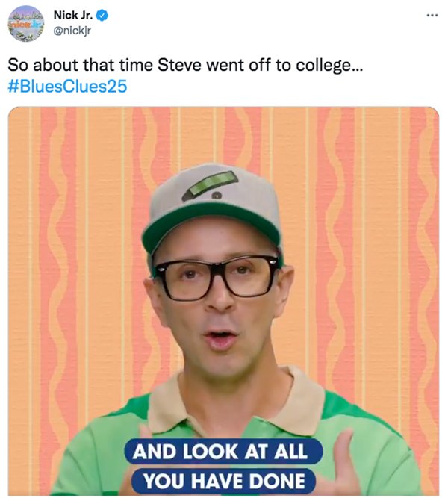Screen dimensions: 448x498
Task: Open the #BluesClues25 hashtag
Action: click(67, 86)
